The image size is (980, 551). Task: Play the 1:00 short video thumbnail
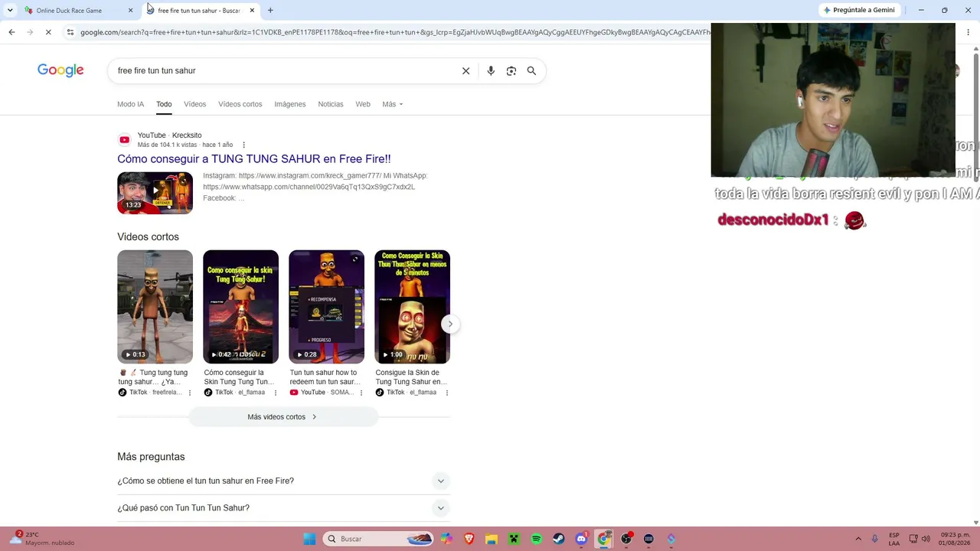(412, 307)
